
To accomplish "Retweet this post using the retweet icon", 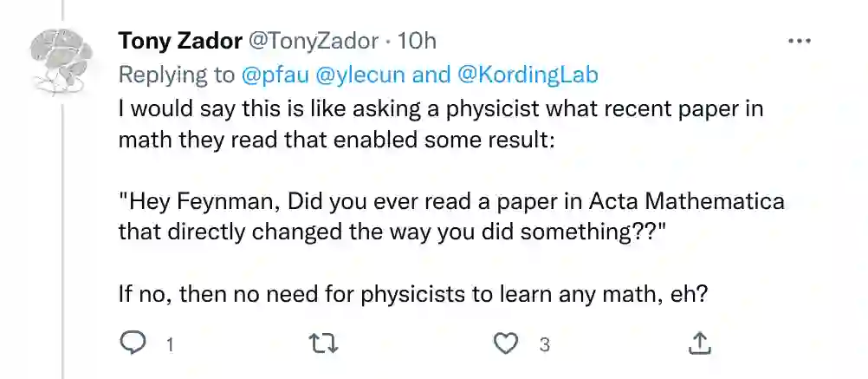I will [322, 344].
